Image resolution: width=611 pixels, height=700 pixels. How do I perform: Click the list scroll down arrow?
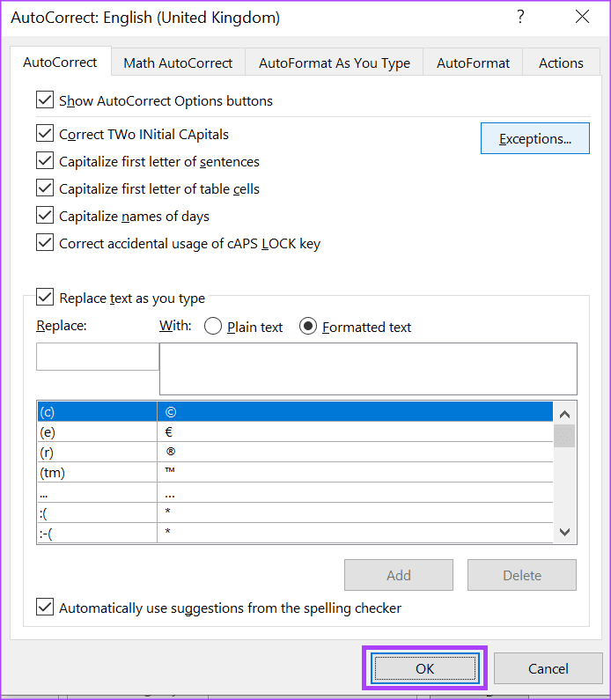pyautogui.click(x=564, y=532)
